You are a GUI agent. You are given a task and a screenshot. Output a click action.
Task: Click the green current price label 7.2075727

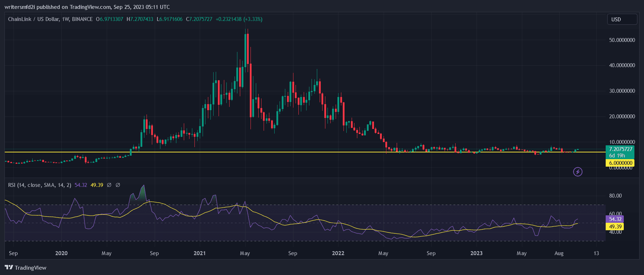(x=621, y=149)
